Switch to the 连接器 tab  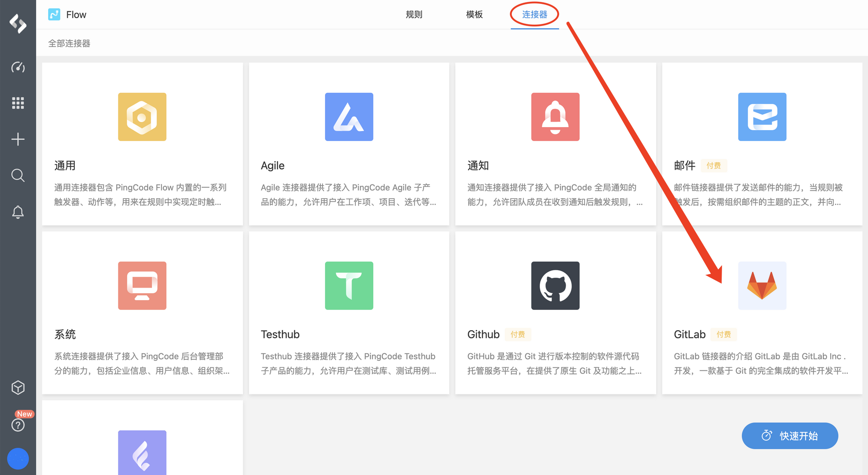pyautogui.click(x=535, y=14)
